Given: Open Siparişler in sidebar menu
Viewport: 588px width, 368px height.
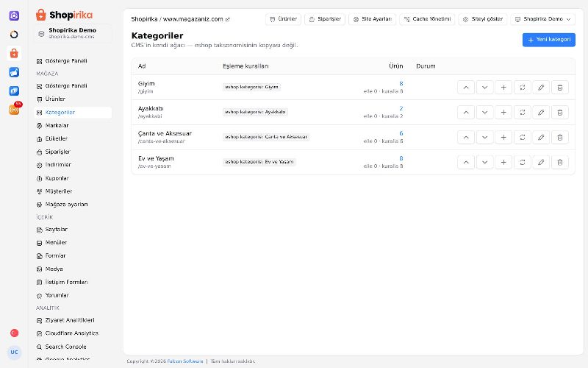Looking at the screenshot, I should point(72,152).
